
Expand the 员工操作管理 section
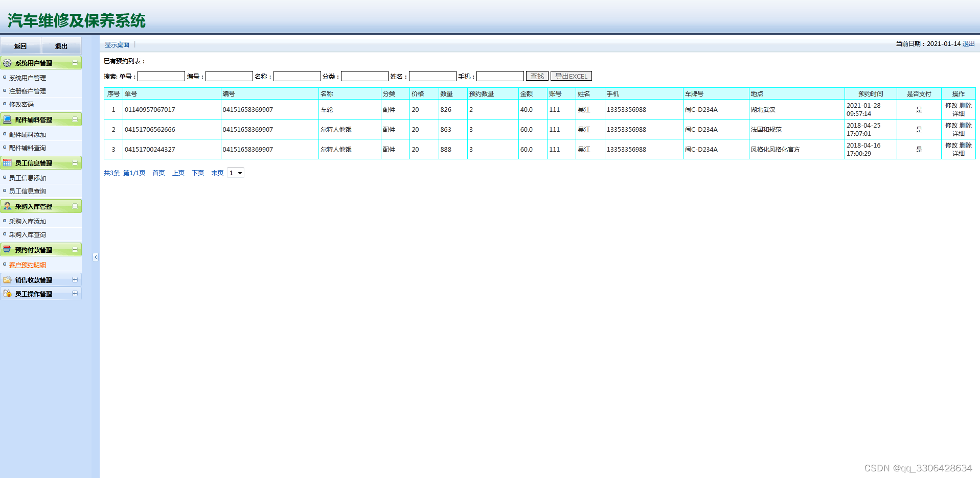point(75,294)
